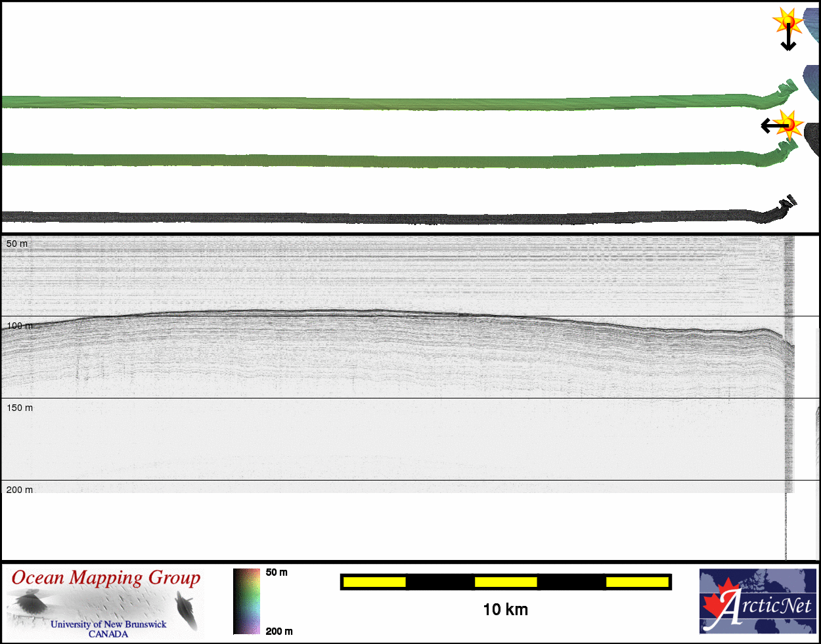The image size is (821, 644).
Task: Click the sun icon with the left-pointing arrow
Action: (x=790, y=123)
